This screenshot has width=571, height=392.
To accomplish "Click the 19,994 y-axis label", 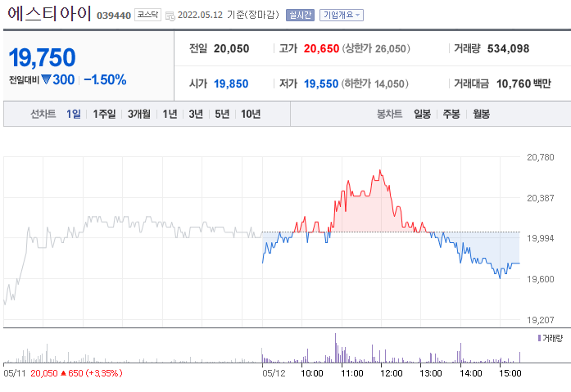I will [541, 238].
